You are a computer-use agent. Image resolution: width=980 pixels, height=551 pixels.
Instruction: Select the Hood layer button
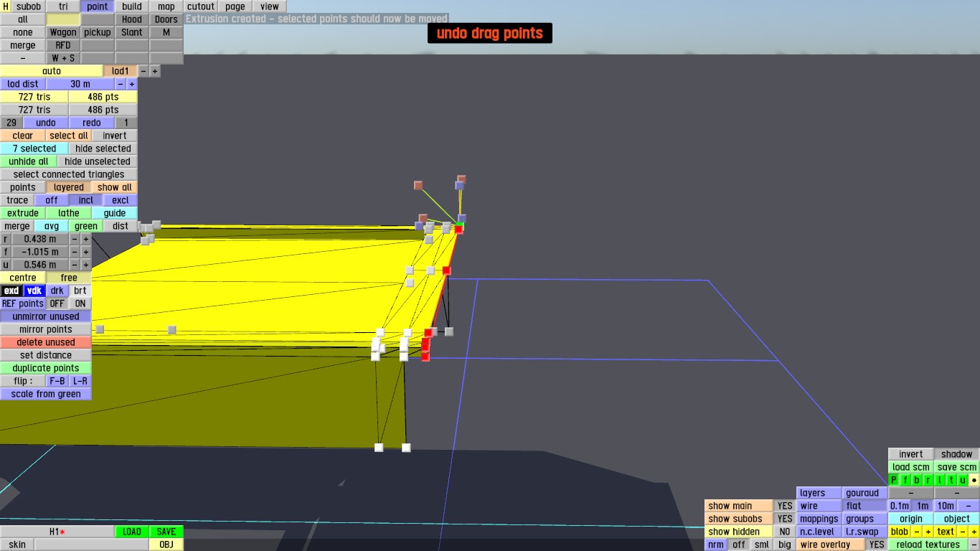[x=132, y=19]
